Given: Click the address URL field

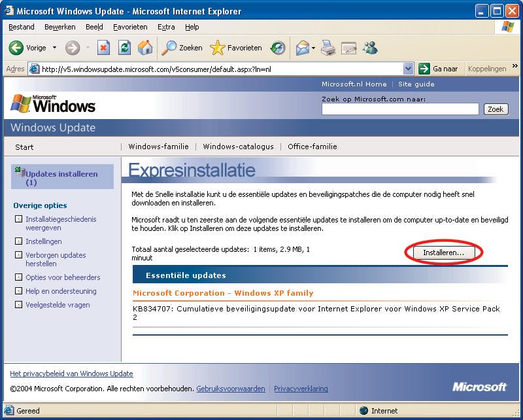Looking at the screenshot, I should click(220, 69).
